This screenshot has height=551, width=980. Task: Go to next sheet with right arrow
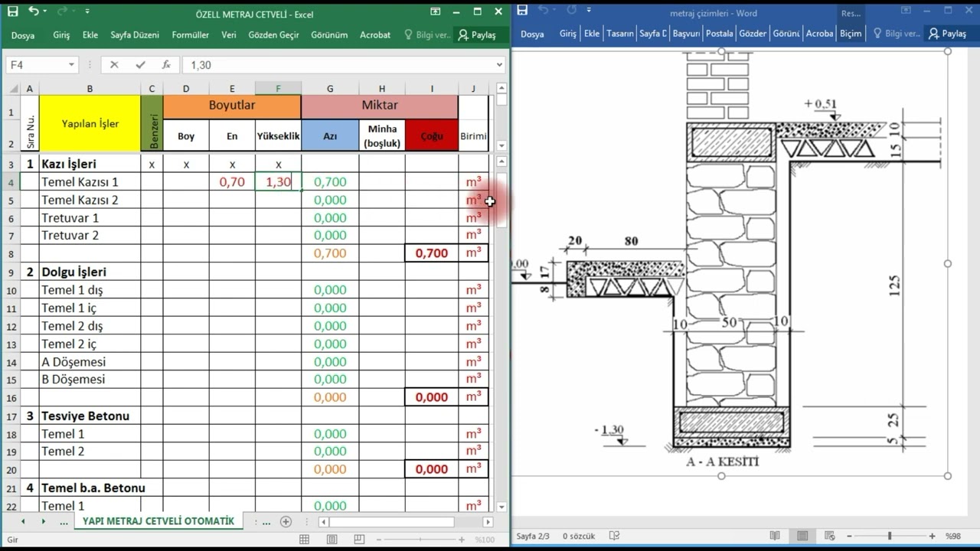(x=43, y=522)
